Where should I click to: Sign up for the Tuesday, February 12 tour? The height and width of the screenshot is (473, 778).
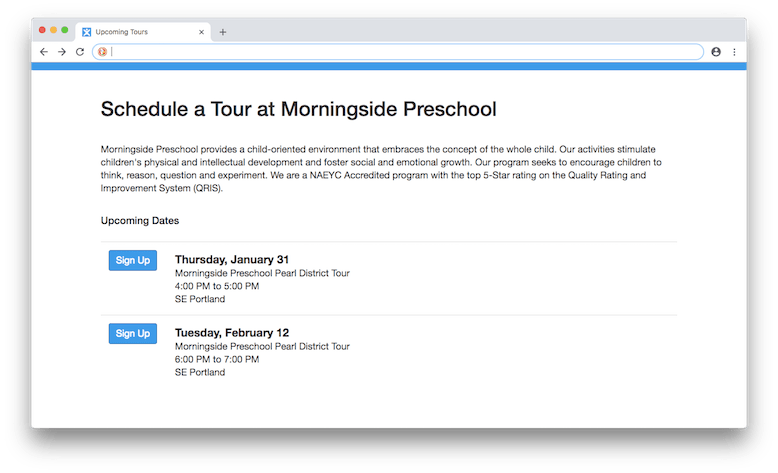(133, 333)
